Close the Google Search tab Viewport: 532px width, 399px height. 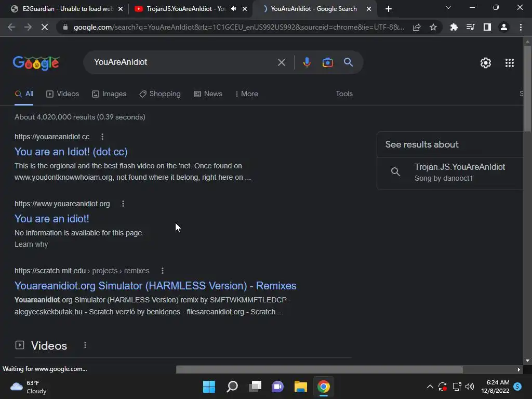point(369,9)
